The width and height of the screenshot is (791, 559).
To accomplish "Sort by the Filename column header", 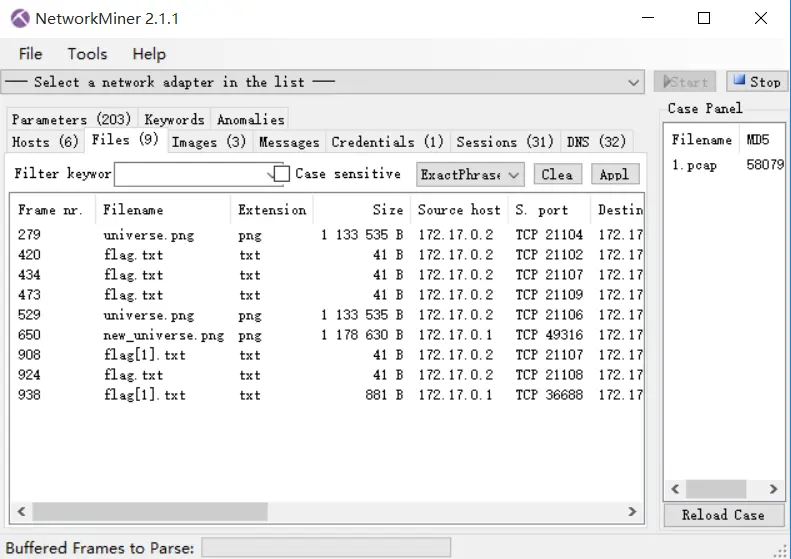I will [x=163, y=210].
